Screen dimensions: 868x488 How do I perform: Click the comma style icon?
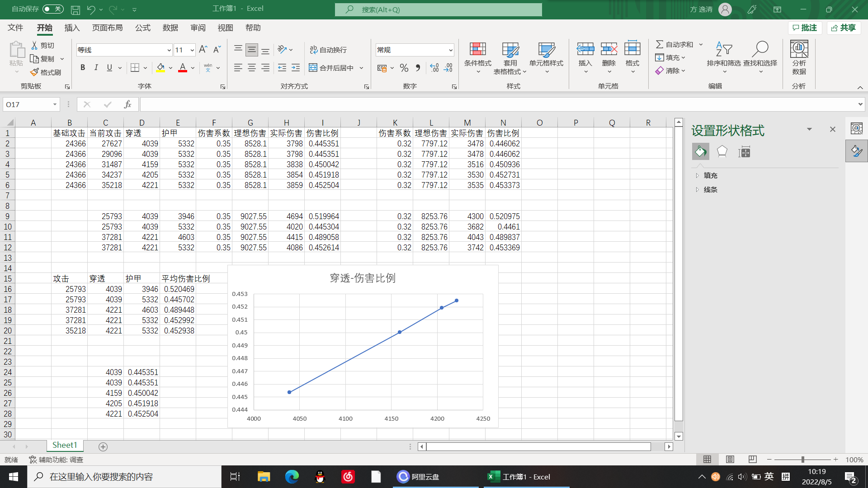coord(418,68)
